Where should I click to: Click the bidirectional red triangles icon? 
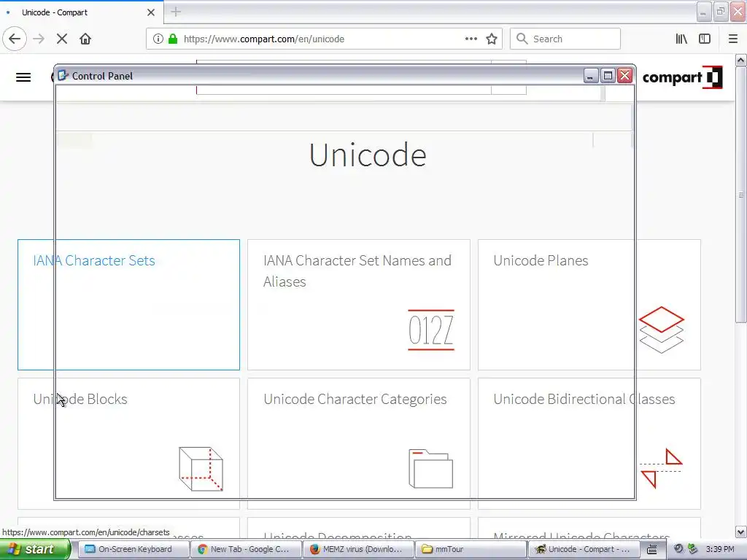tap(661, 468)
